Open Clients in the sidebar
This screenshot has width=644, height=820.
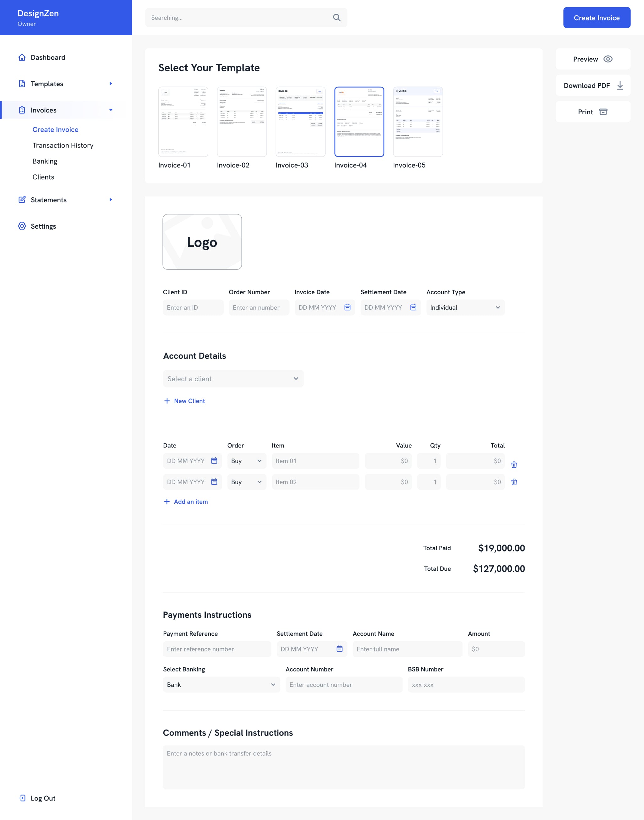point(43,177)
